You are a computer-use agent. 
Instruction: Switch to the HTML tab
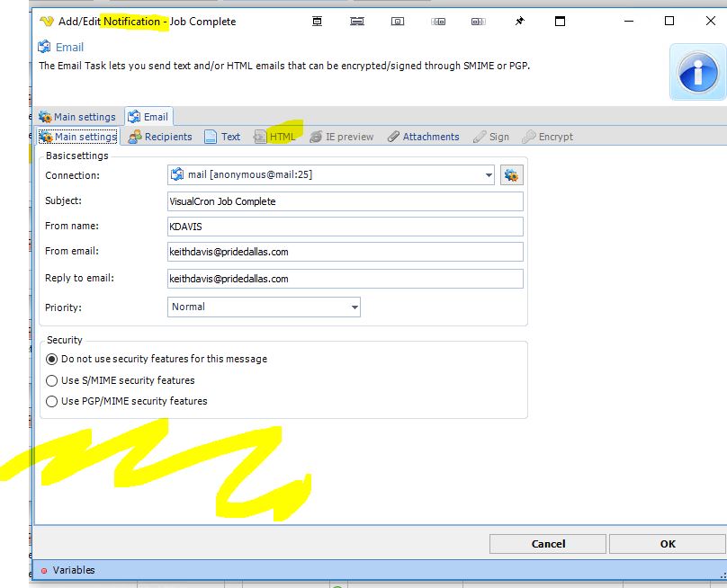(274, 137)
